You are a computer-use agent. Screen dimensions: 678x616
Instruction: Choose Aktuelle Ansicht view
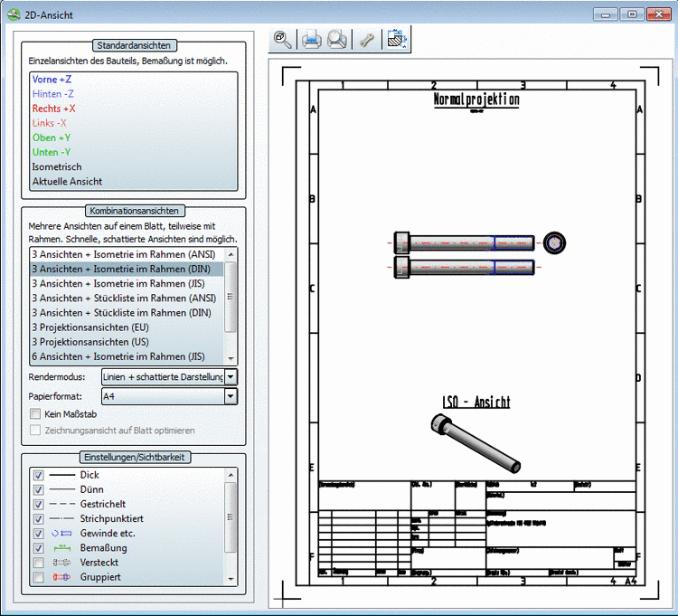coord(68,182)
